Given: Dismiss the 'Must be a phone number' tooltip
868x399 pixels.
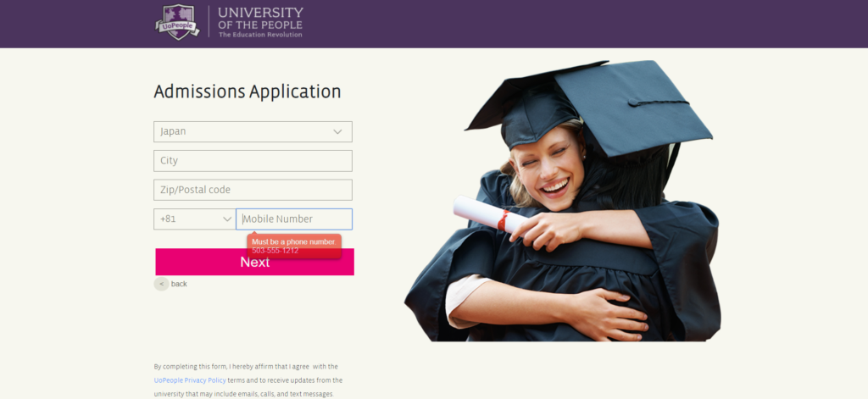Looking at the screenshot, I should [x=294, y=246].
